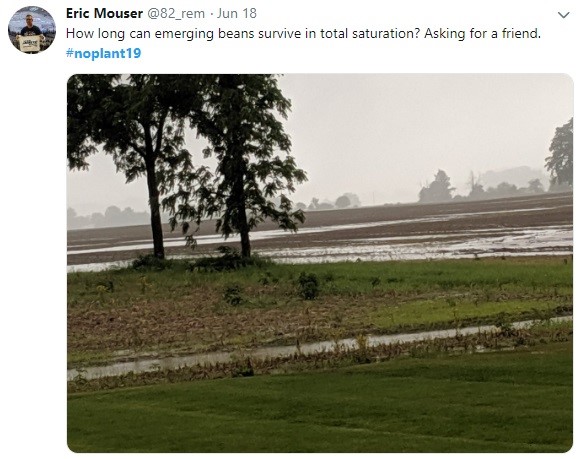Open the @82_rem handle link

[176, 13]
